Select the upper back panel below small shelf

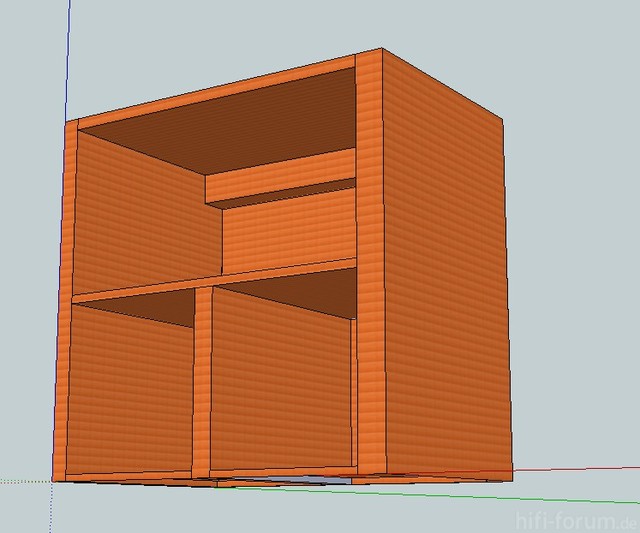(289, 231)
